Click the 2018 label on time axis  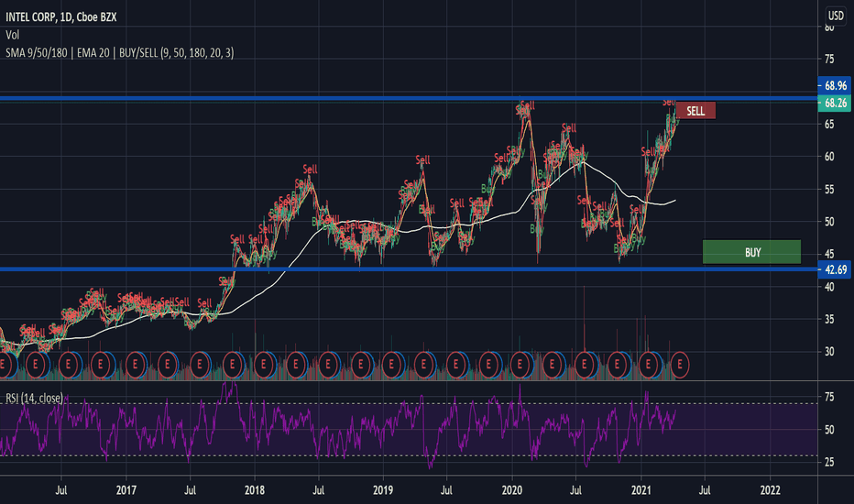click(255, 490)
